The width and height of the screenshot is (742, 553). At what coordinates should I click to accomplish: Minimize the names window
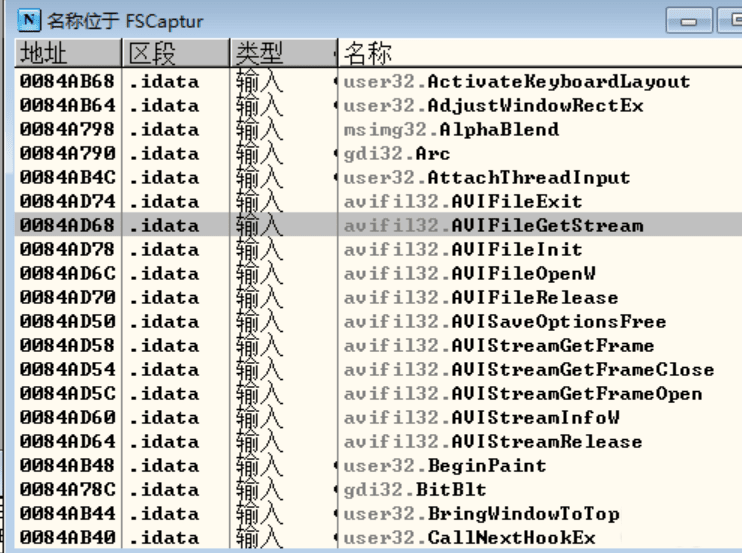tap(689, 20)
